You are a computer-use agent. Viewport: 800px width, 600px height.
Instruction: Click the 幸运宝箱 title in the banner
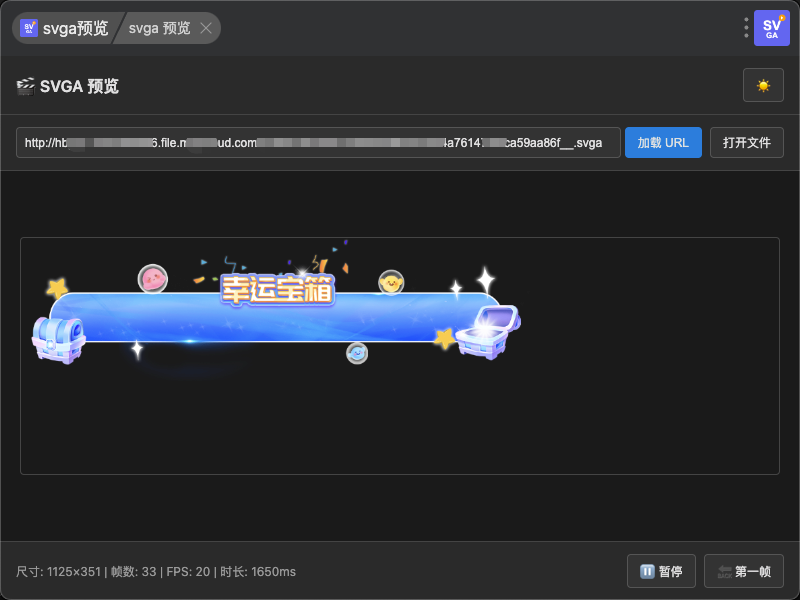278,290
